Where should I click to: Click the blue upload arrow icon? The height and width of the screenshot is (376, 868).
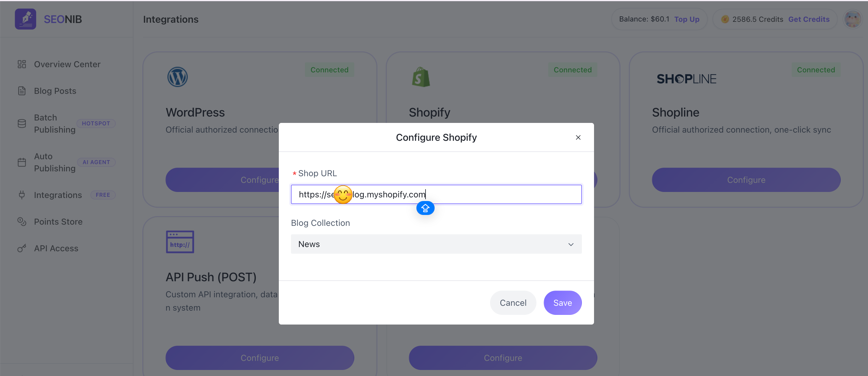click(425, 208)
